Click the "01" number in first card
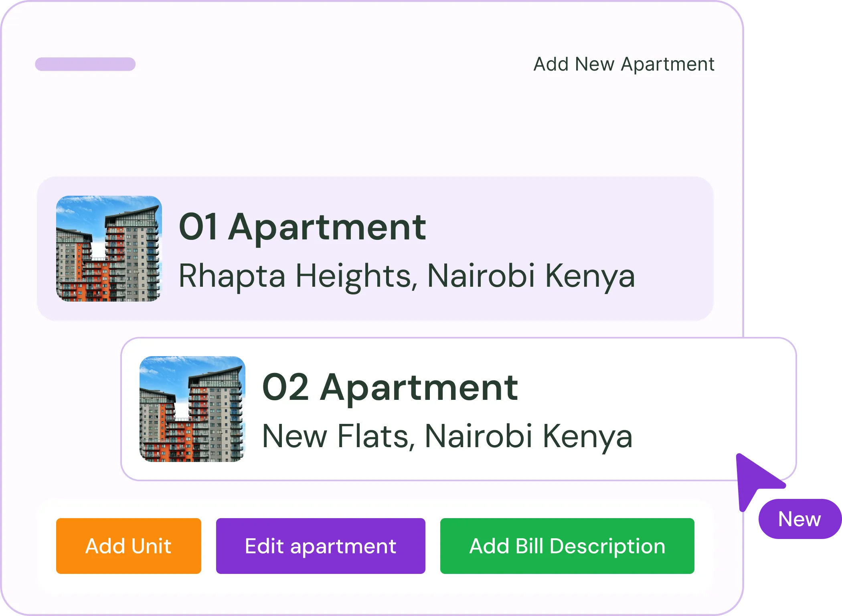842x616 pixels. click(198, 227)
